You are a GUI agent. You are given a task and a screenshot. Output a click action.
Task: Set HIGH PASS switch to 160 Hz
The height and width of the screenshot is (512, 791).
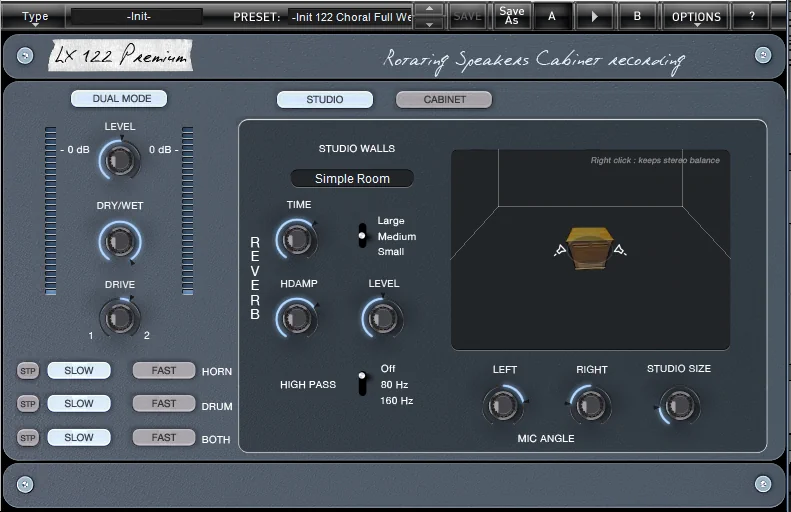pyautogui.click(x=397, y=401)
